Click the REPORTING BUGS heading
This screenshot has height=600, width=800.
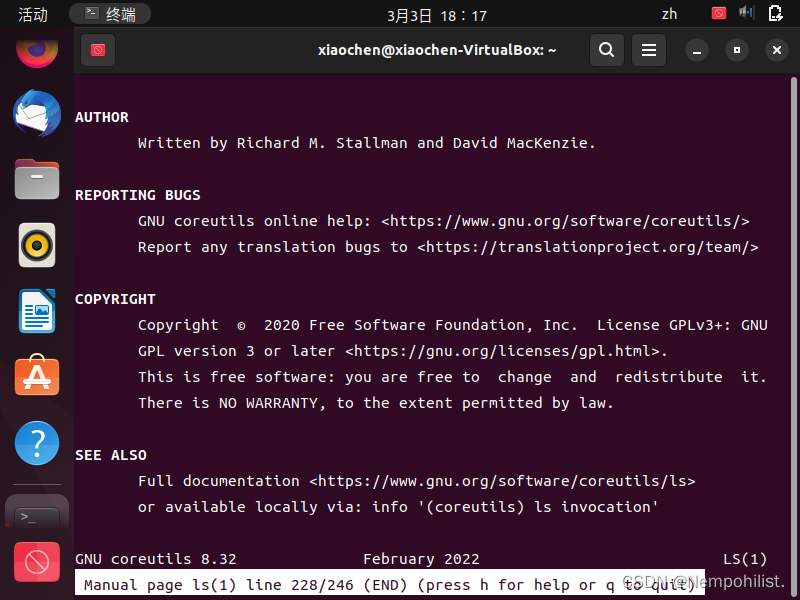[138, 195]
